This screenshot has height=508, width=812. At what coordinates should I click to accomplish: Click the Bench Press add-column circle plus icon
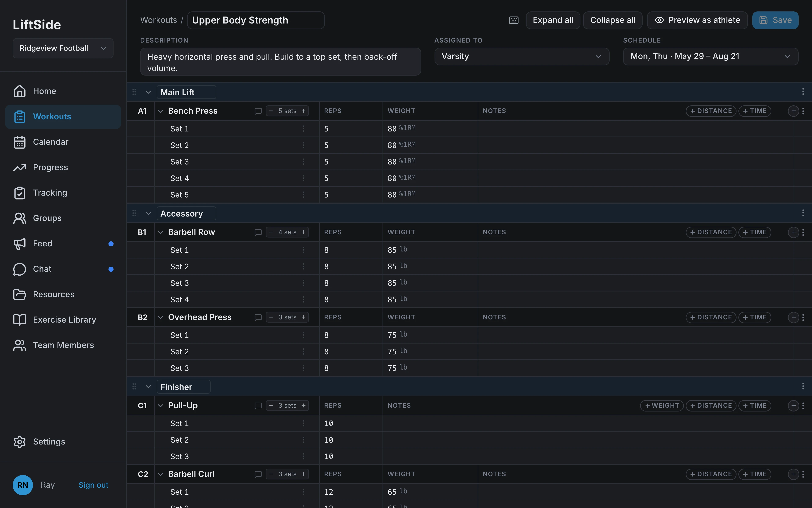pos(793,111)
